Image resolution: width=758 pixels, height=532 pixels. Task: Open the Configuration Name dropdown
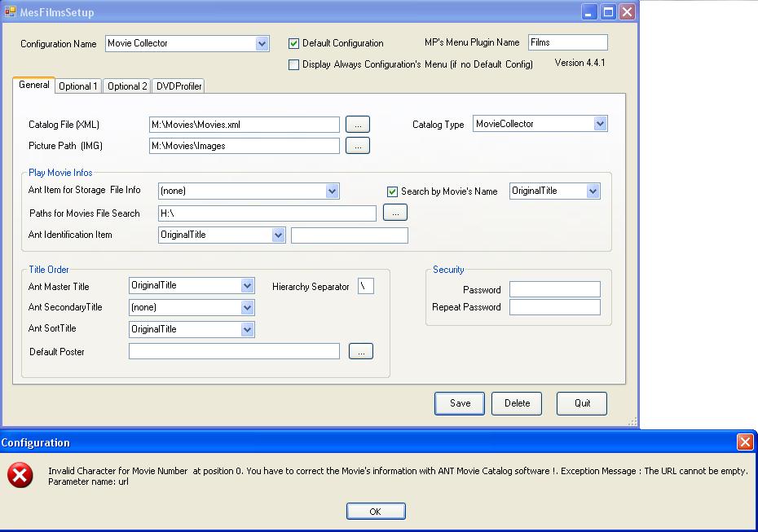[x=262, y=44]
